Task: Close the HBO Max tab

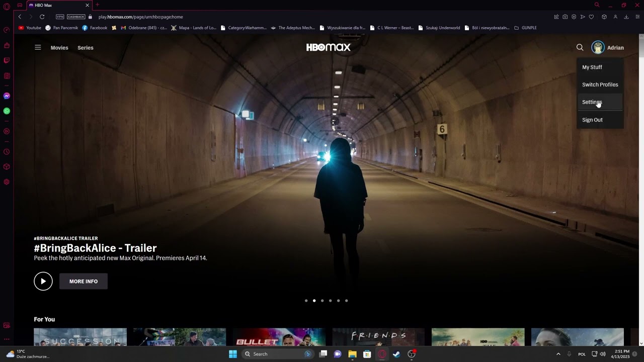Action: coord(87,5)
